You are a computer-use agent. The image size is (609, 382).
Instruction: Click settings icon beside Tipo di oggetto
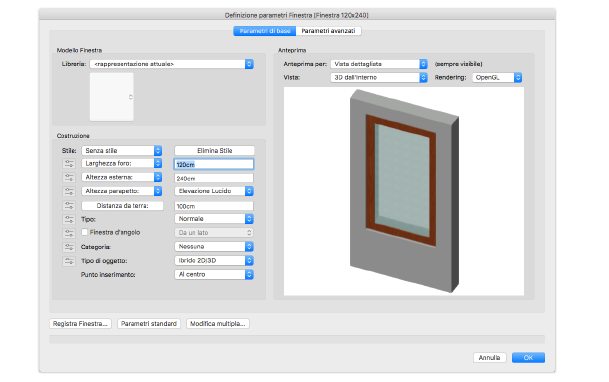(x=69, y=261)
